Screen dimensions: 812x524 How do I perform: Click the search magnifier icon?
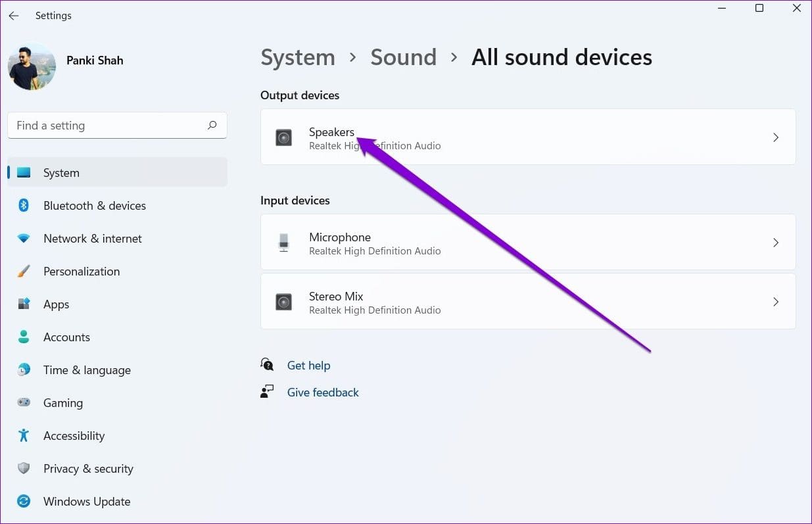click(212, 126)
